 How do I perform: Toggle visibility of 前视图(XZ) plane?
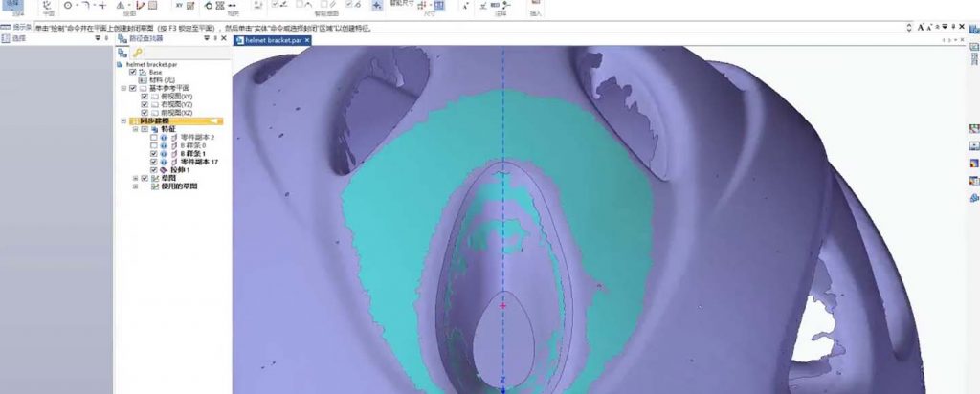point(145,113)
